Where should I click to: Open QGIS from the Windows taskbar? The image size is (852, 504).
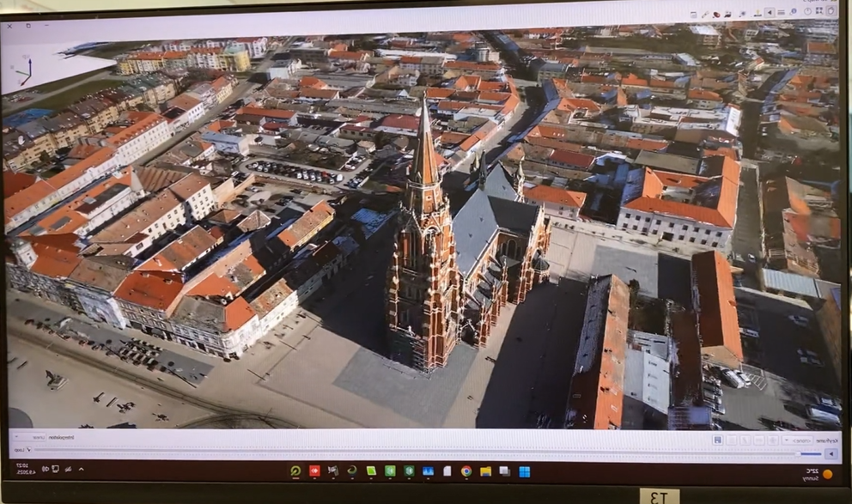(x=295, y=471)
